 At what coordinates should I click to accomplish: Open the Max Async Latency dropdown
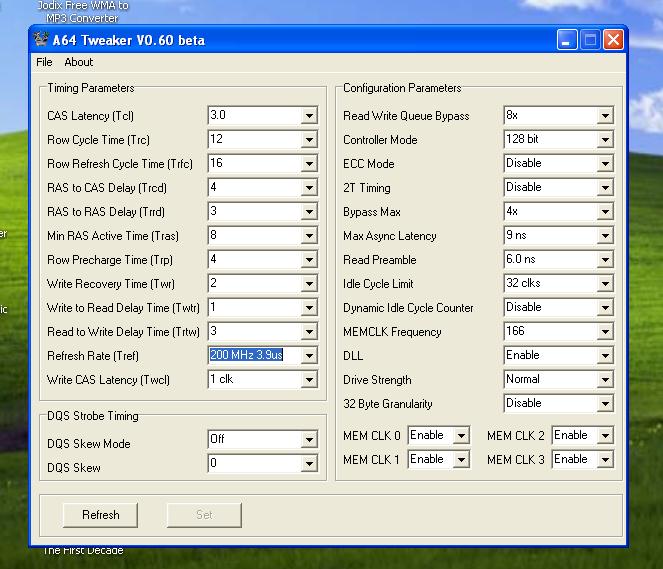point(605,236)
